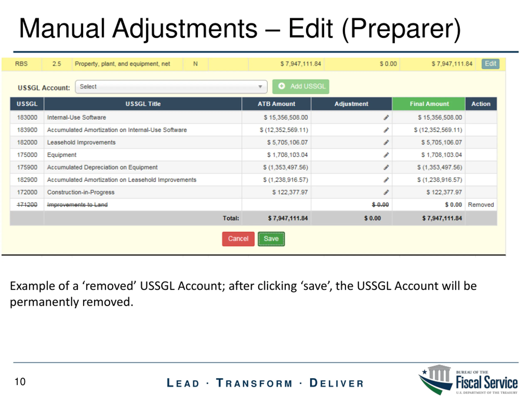Click the USSGL Title column header
The height and width of the screenshot is (399, 532).
coord(143,104)
